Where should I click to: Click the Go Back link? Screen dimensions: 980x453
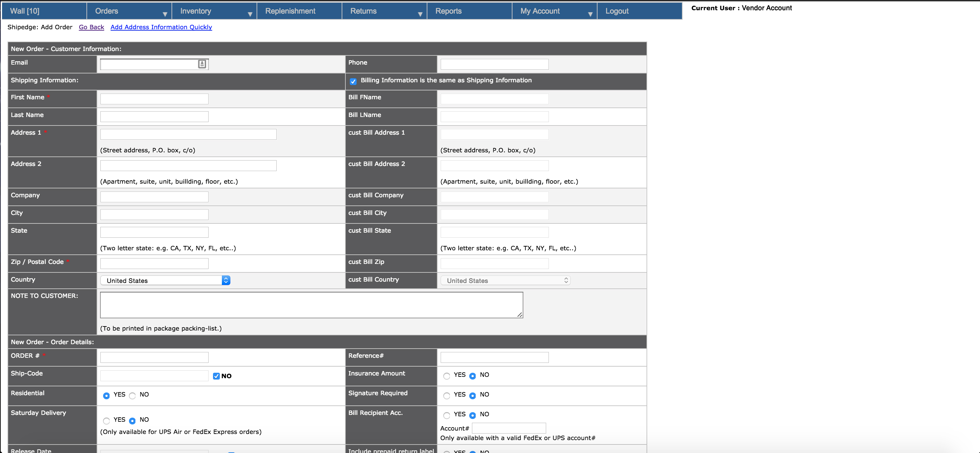click(x=91, y=27)
